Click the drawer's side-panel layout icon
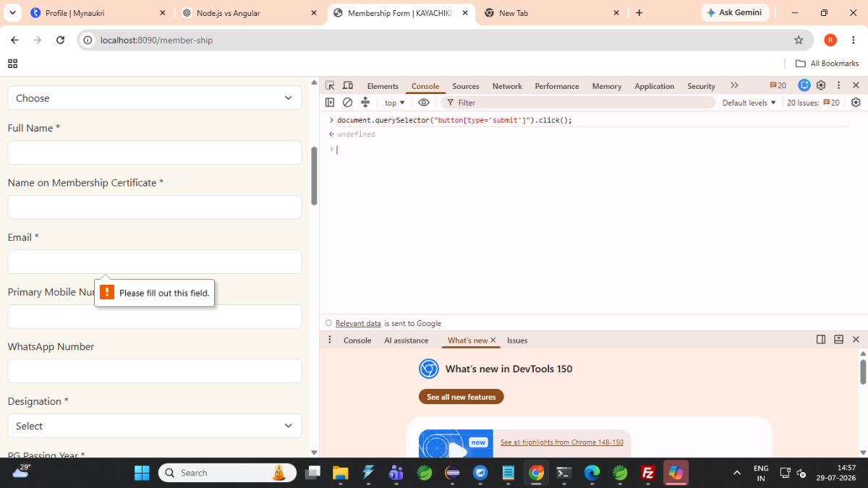Viewport: 868px width, 488px height. tap(821, 340)
